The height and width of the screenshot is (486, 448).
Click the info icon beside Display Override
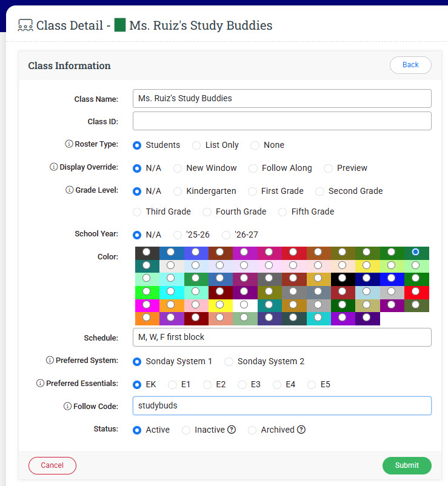click(53, 168)
